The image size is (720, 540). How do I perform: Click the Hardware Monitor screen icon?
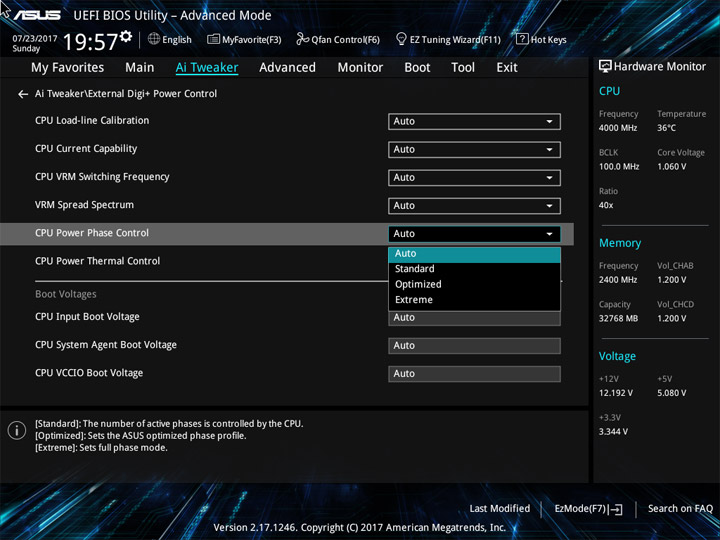coord(605,67)
